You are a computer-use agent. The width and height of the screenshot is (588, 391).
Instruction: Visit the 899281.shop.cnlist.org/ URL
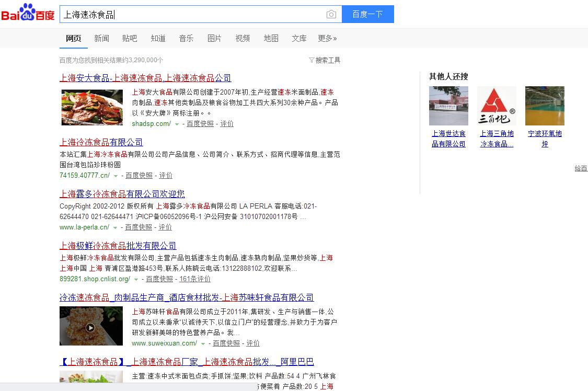[95, 279]
